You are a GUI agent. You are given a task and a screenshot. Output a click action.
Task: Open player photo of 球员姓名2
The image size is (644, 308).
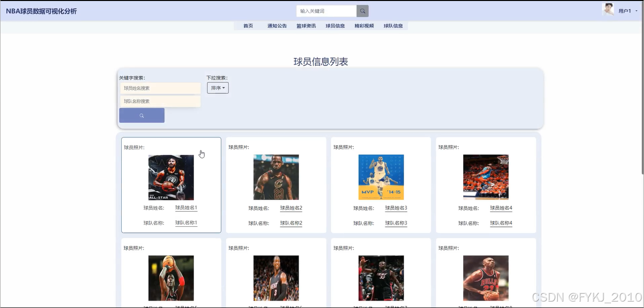point(276,177)
